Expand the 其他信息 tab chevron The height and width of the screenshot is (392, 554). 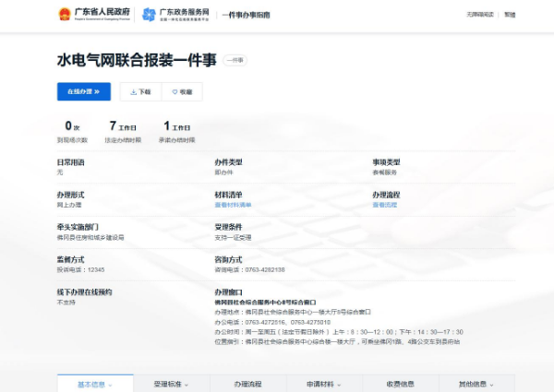click(491, 385)
